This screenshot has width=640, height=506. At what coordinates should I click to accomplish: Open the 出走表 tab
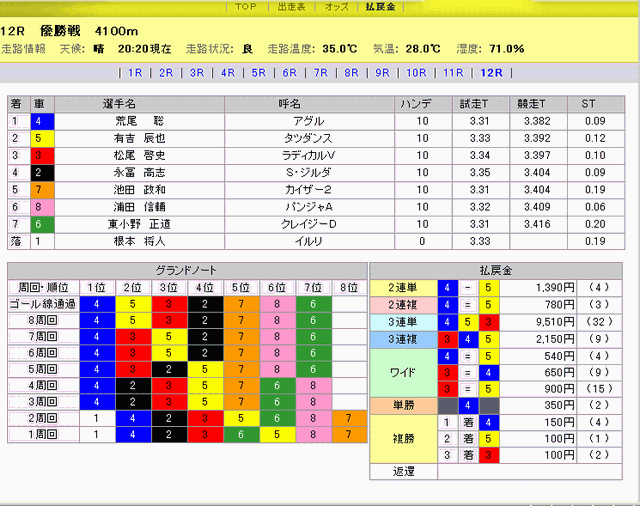coord(291,7)
